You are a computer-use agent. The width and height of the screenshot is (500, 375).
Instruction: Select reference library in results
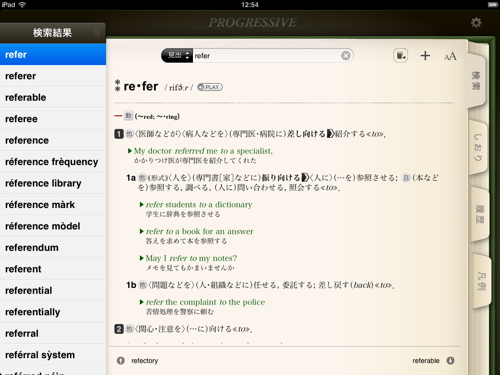(x=53, y=183)
